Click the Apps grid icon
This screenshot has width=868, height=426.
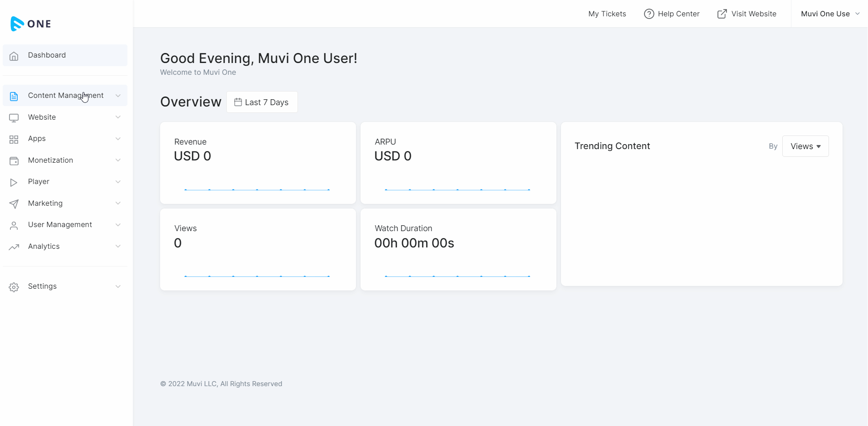14,139
